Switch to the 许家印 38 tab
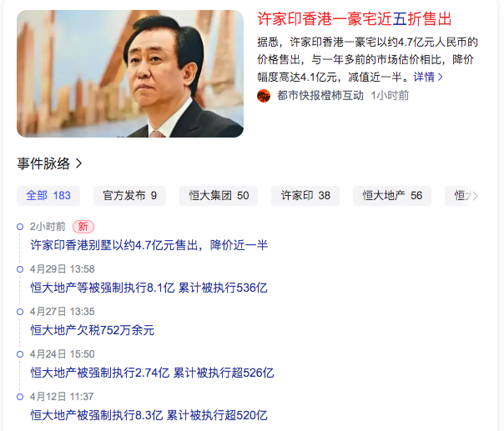504x431 pixels. [x=305, y=196]
